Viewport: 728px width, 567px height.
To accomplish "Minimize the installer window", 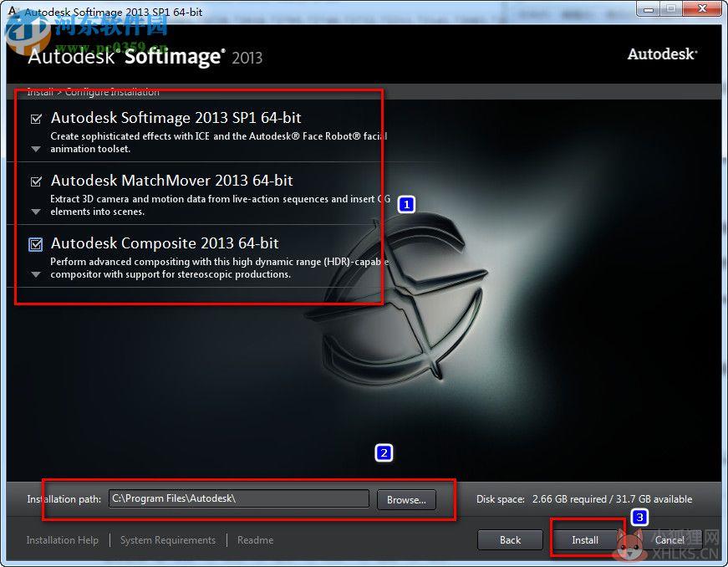I will point(649,9).
